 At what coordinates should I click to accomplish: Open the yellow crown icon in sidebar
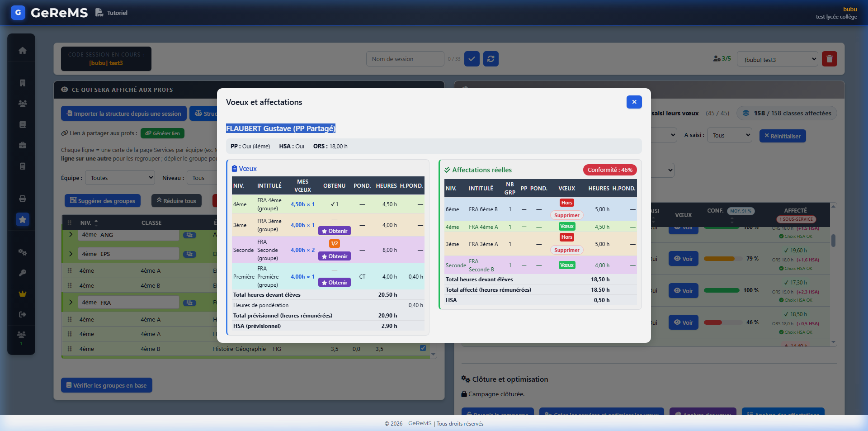click(23, 294)
